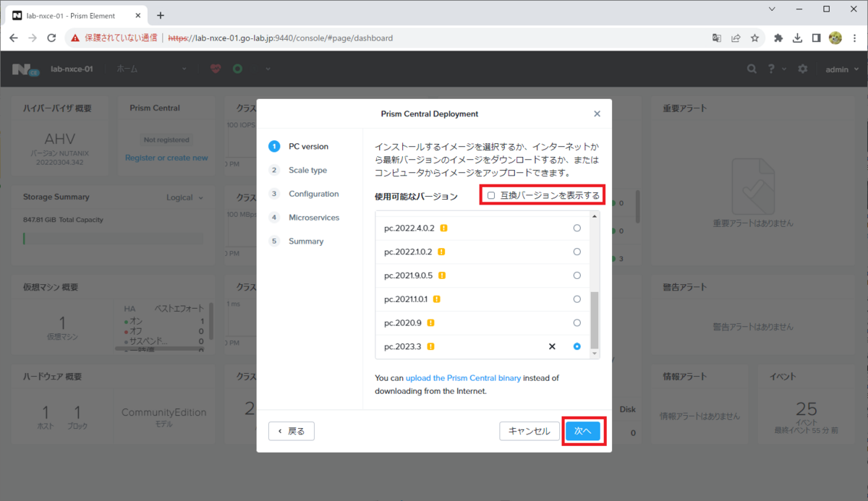Click the 戻る button
868x501 pixels.
[x=292, y=431]
